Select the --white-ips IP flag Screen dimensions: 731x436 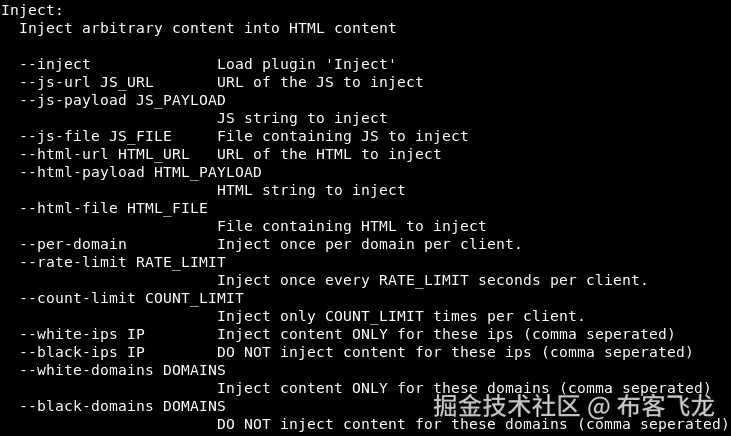coord(82,334)
